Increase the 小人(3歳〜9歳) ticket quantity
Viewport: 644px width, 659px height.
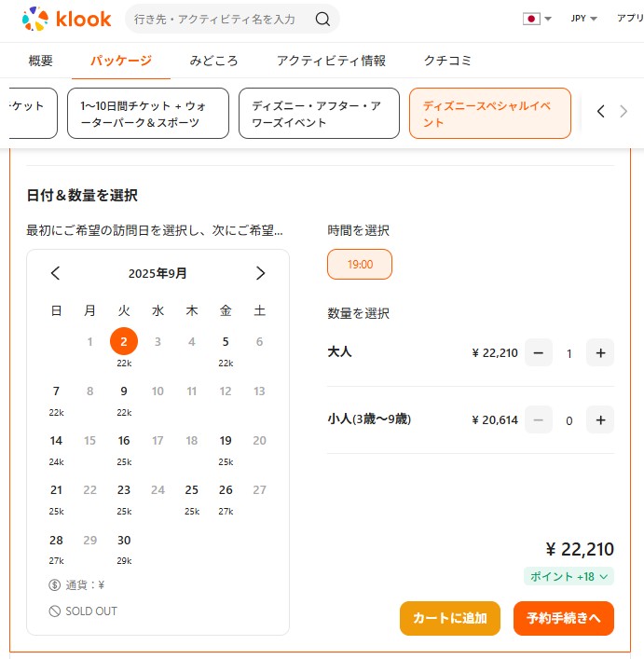[600, 419]
